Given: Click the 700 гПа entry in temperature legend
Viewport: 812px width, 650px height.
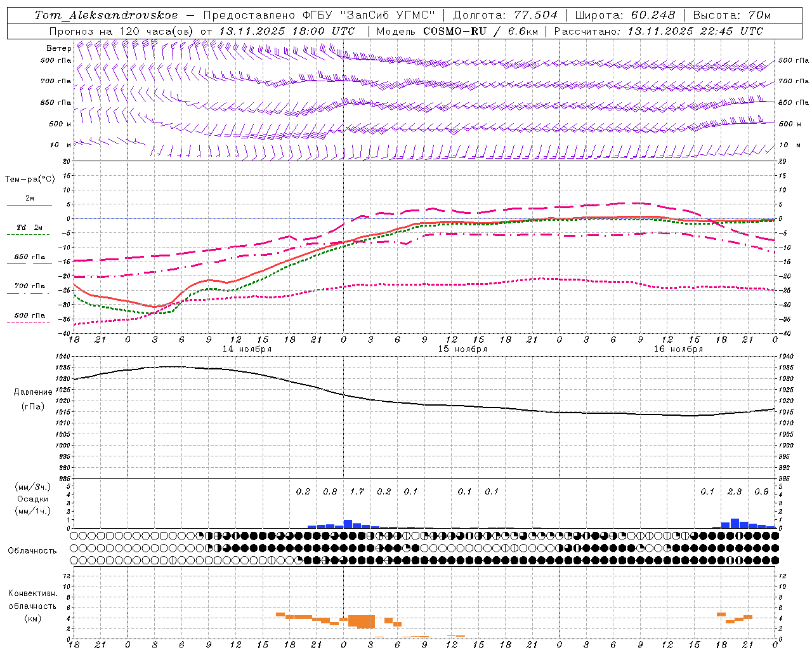Looking at the screenshot, I should [29, 286].
